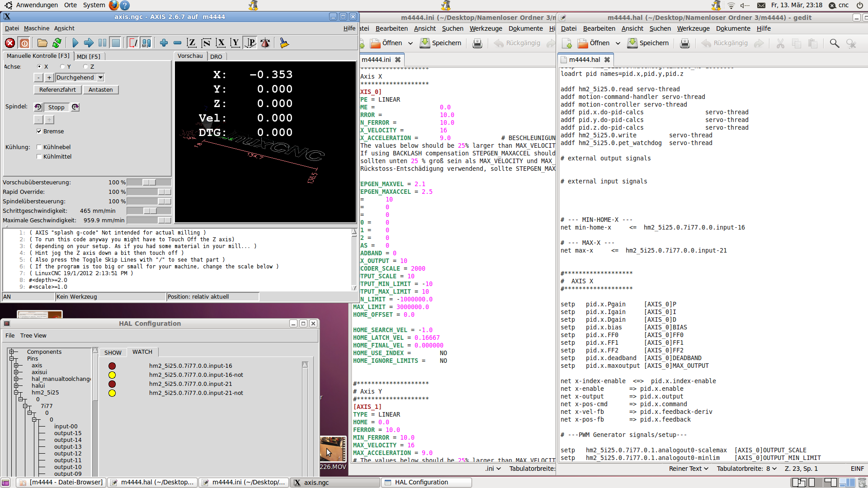Open the Maschine menu in AXIS

37,28
